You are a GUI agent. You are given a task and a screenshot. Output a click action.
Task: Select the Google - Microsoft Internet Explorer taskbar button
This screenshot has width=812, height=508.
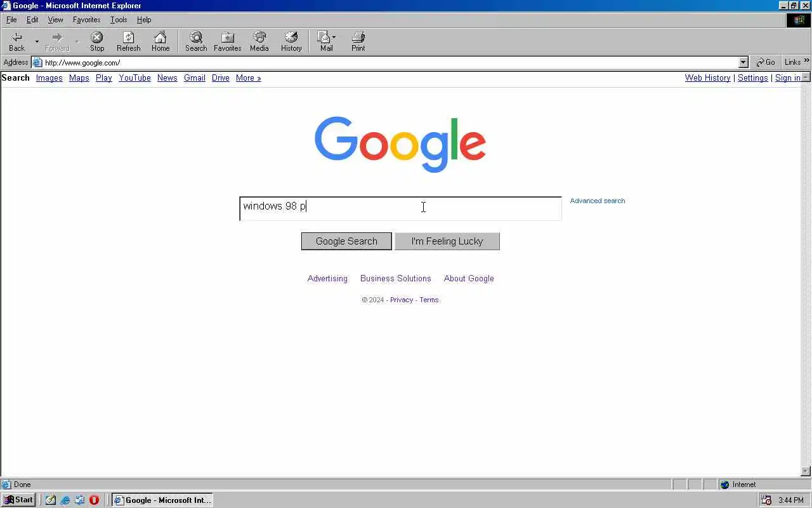[162, 500]
